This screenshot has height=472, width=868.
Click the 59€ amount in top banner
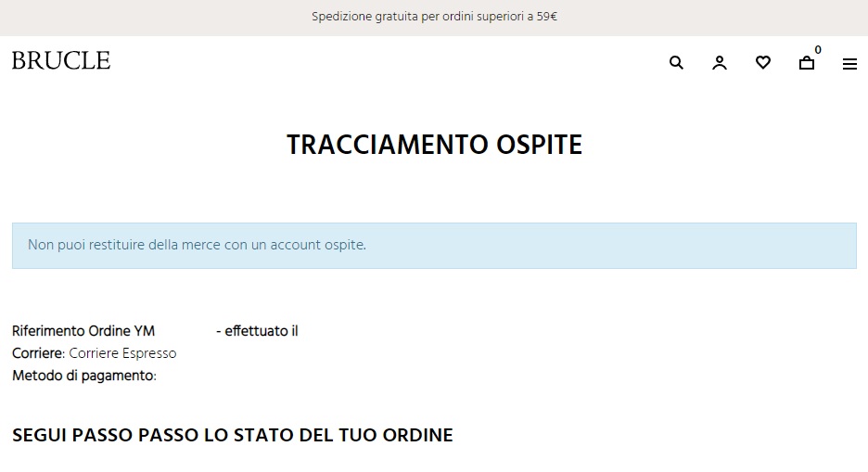pyautogui.click(x=546, y=17)
